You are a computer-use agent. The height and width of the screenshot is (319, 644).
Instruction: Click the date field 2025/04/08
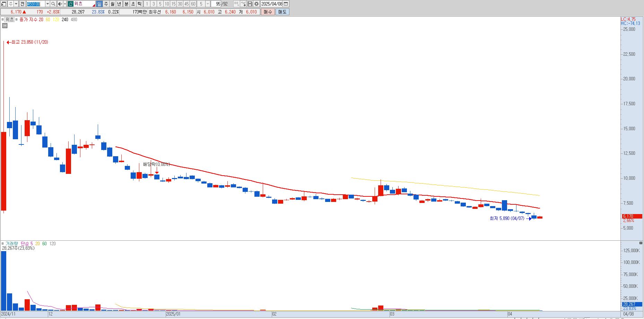[272, 4]
